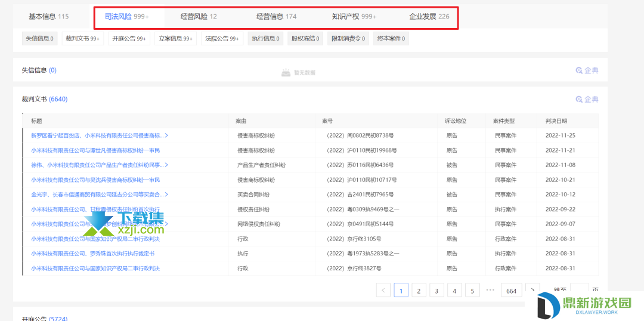Click the 失信信息 (0) section heading

(x=39, y=70)
